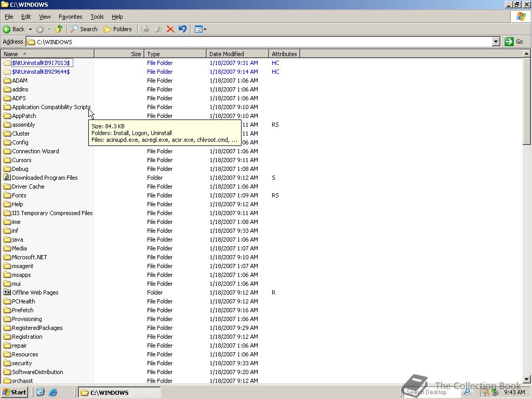
Task: Click the scrollbar up arrow
Action: [527, 54]
